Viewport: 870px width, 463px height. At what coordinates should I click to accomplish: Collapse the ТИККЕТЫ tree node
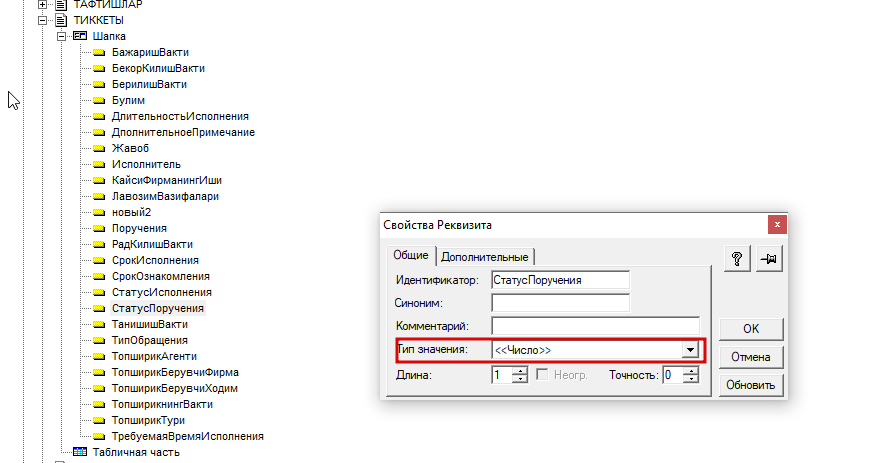42,20
